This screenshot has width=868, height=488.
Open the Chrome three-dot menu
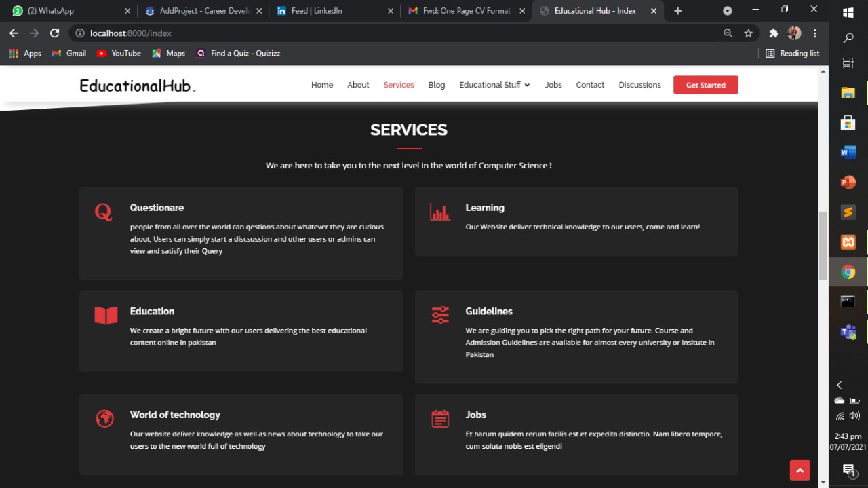coord(815,33)
